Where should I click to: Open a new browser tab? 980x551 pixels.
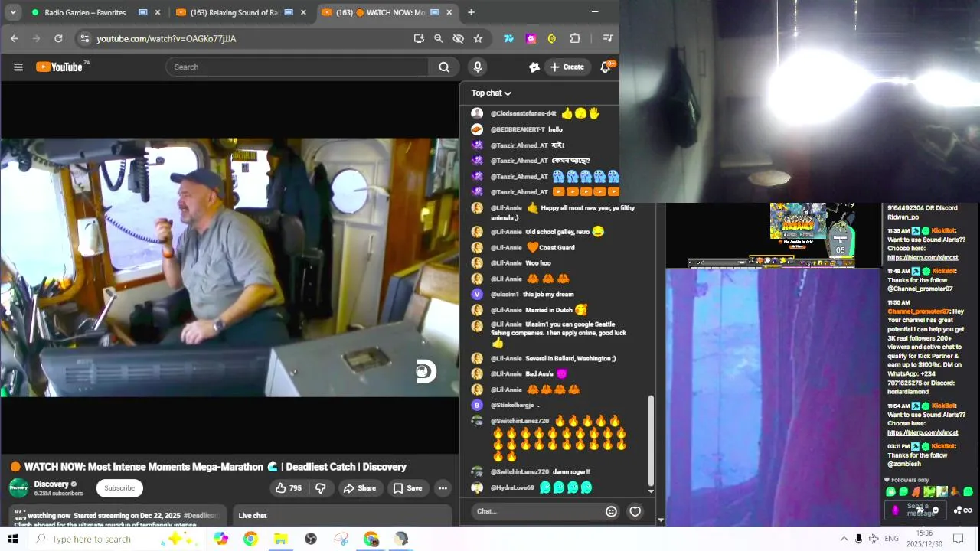471,12
